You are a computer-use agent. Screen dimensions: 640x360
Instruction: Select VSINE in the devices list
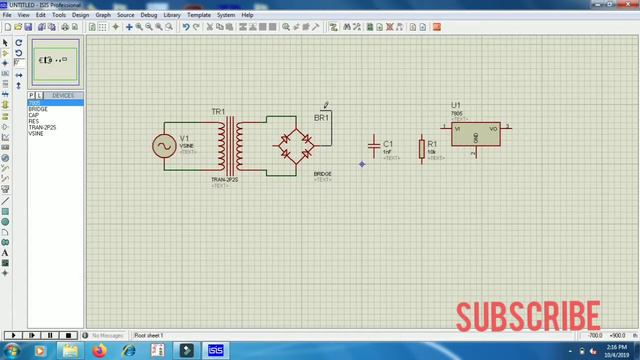click(56, 133)
